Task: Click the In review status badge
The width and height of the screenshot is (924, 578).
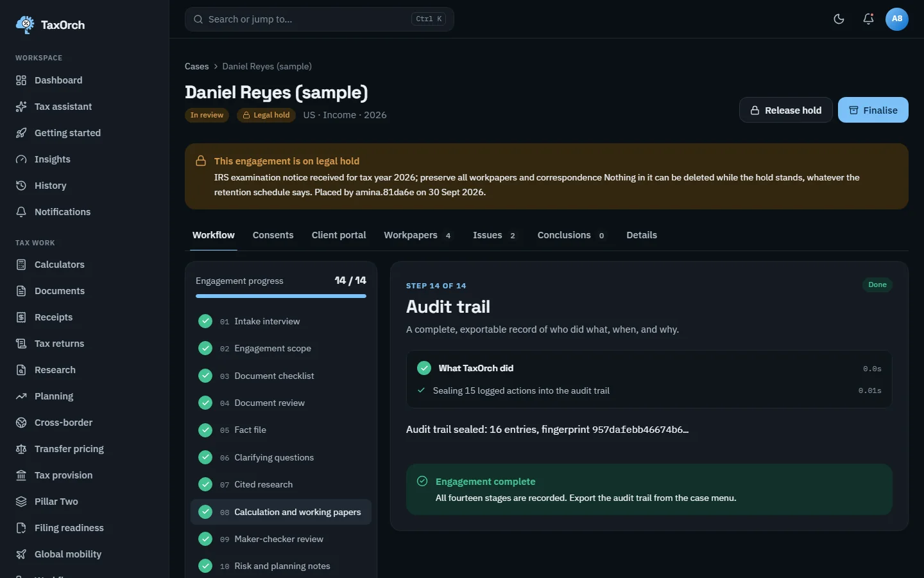Action: tap(207, 115)
